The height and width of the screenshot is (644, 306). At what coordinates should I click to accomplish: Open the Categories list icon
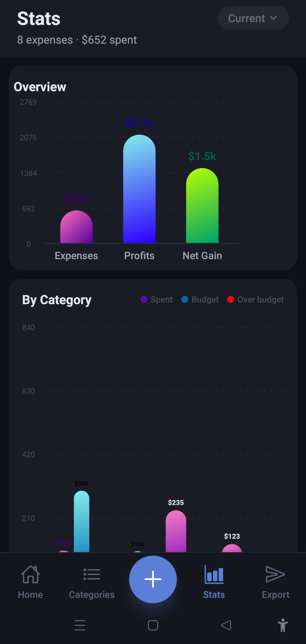[92, 574]
